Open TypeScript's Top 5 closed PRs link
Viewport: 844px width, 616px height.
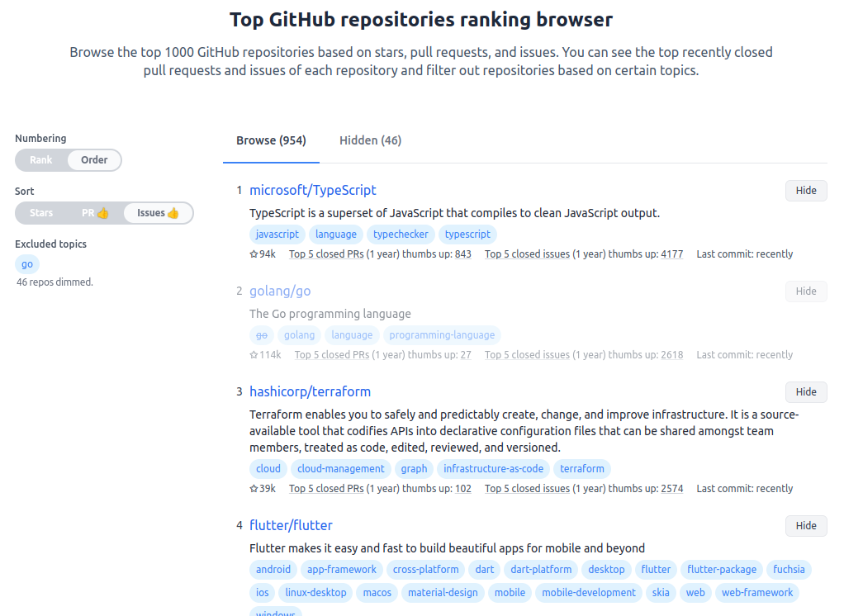pos(326,254)
